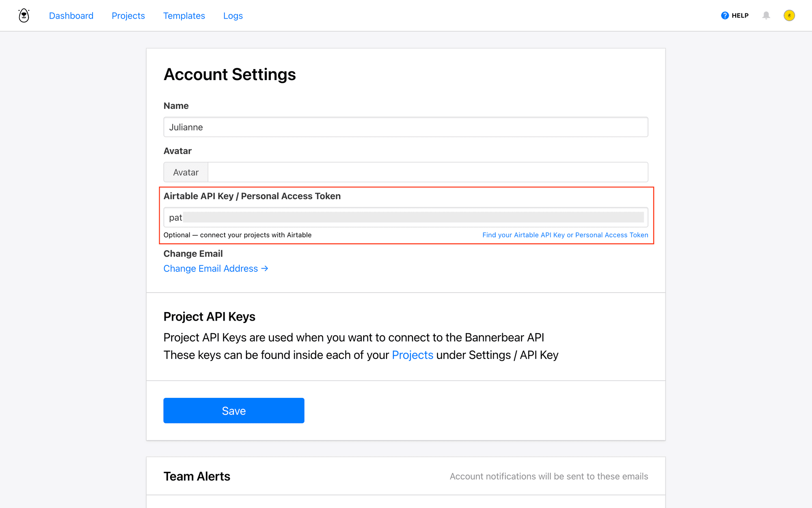Click the Team Alerts heading
The height and width of the screenshot is (508, 812).
pyautogui.click(x=197, y=476)
